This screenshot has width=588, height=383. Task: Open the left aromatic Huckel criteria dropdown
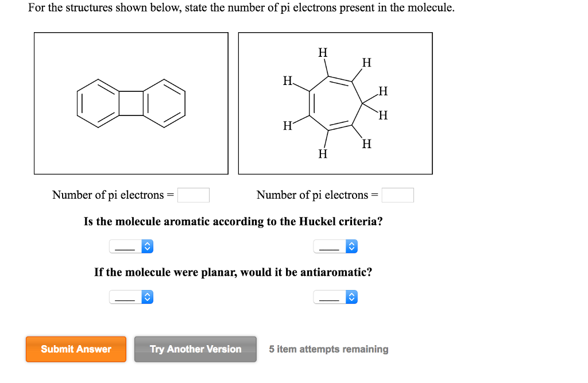[x=127, y=246]
